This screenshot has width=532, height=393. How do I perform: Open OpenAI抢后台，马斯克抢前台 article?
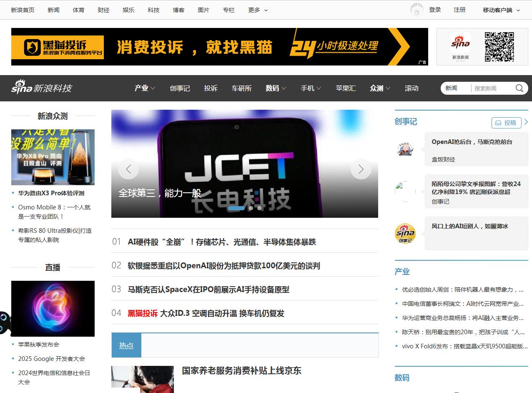point(472,142)
